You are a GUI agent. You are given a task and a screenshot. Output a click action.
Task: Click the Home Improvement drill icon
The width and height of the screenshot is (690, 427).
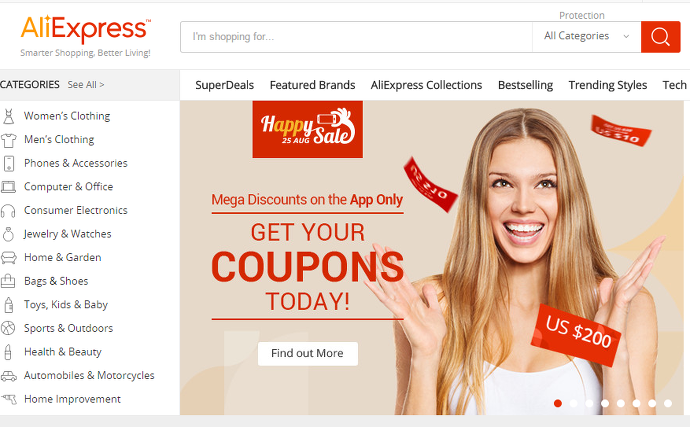9,399
